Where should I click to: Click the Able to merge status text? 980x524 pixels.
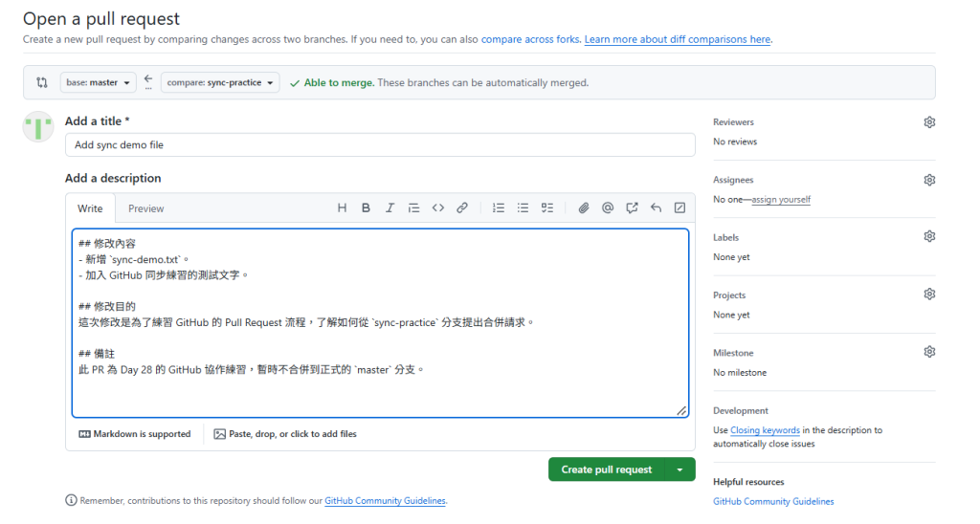click(x=339, y=82)
